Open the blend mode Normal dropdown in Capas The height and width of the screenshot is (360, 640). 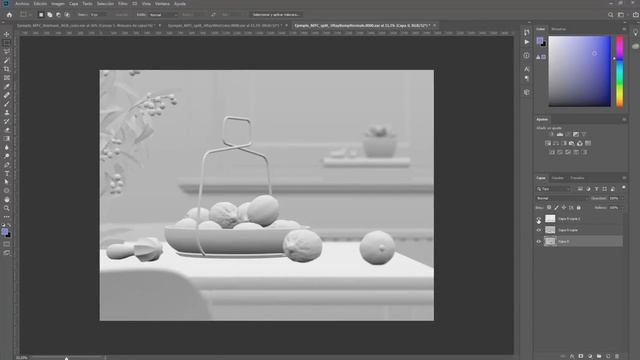(562, 198)
